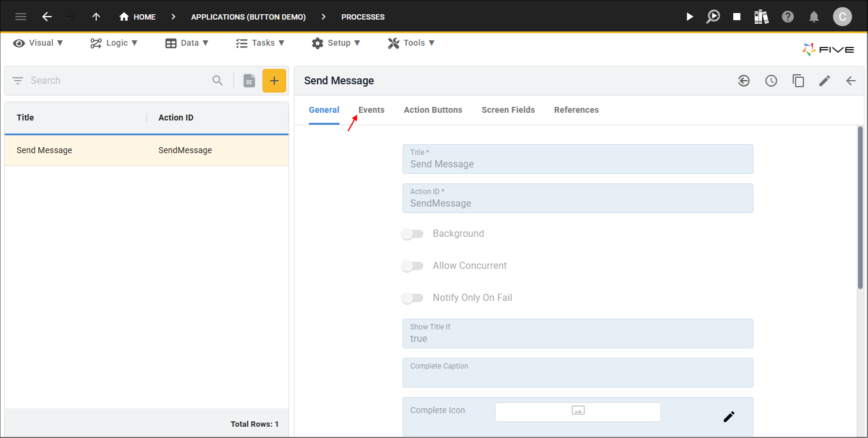Image resolution: width=868 pixels, height=438 pixels.
Task: Open the history clock icon
Action: coord(771,81)
